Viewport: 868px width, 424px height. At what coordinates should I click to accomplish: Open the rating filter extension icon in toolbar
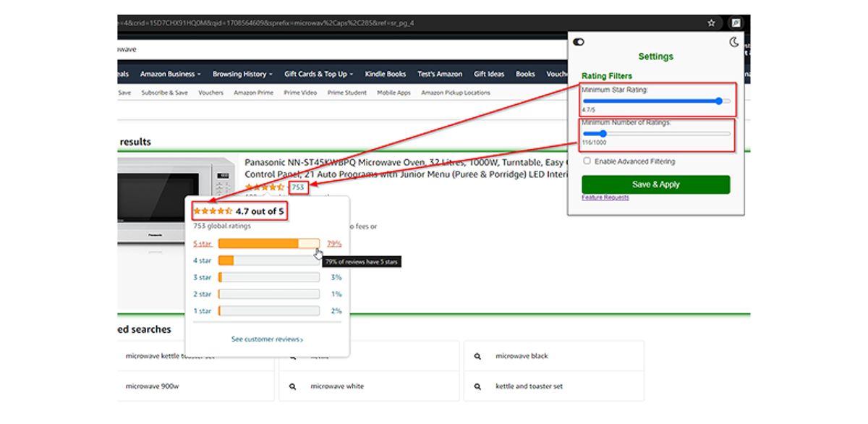736,23
